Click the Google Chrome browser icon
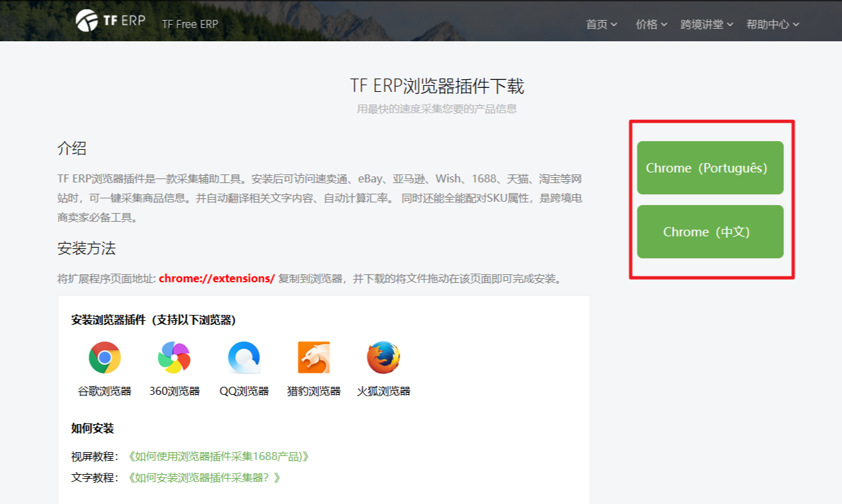842x504 pixels. click(x=105, y=358)
